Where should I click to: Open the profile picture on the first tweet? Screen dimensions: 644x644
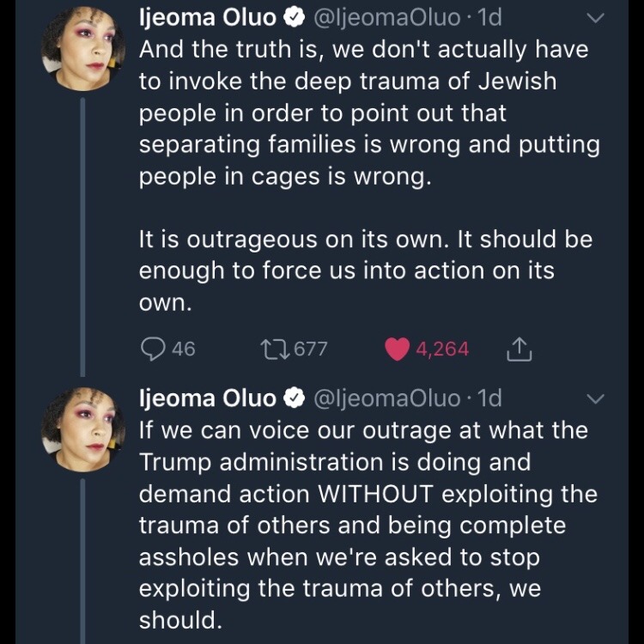78,49
